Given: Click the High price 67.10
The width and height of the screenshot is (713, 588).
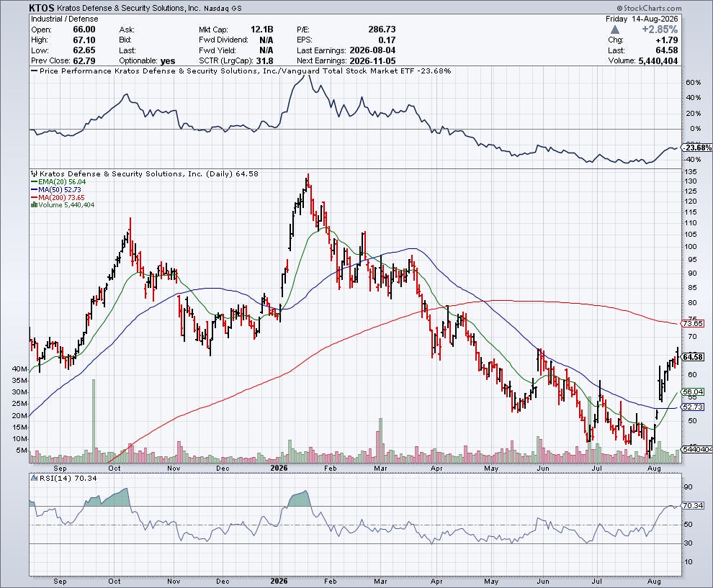Looking at the screenshot, I should click(84, 40).
